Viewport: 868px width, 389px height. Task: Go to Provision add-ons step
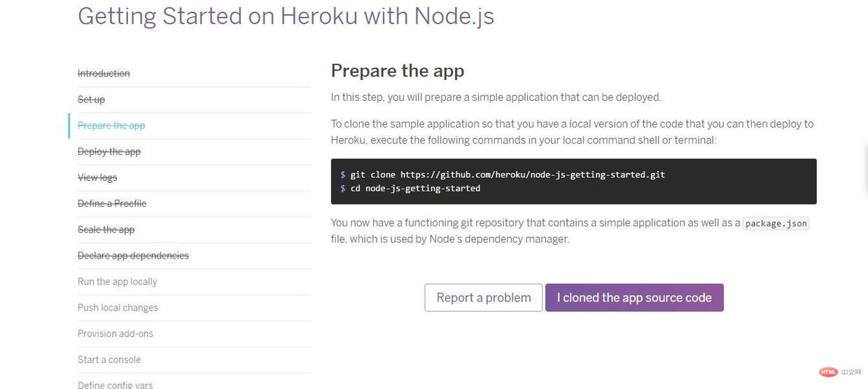(x=115, y=333)
